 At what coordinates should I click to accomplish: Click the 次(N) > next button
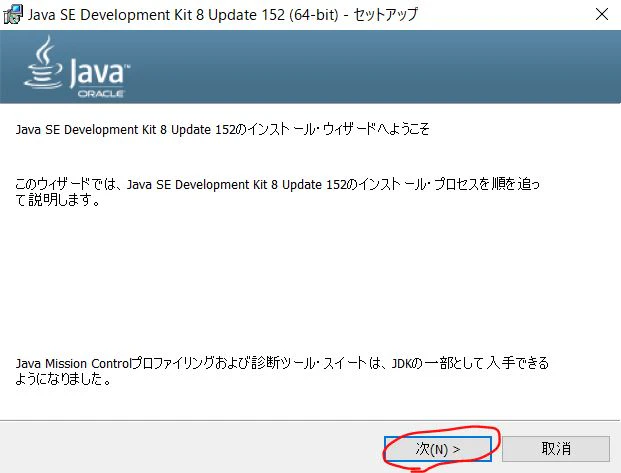pyautogui.click(x=438, y=449)
